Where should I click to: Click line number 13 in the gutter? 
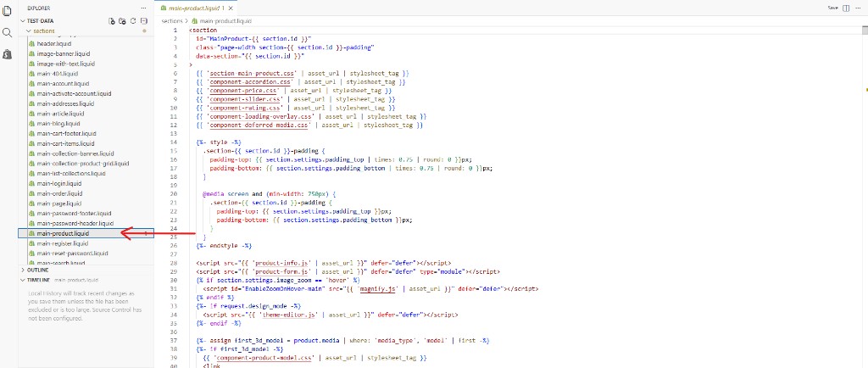pyautogui.click(x=175, y=133)
